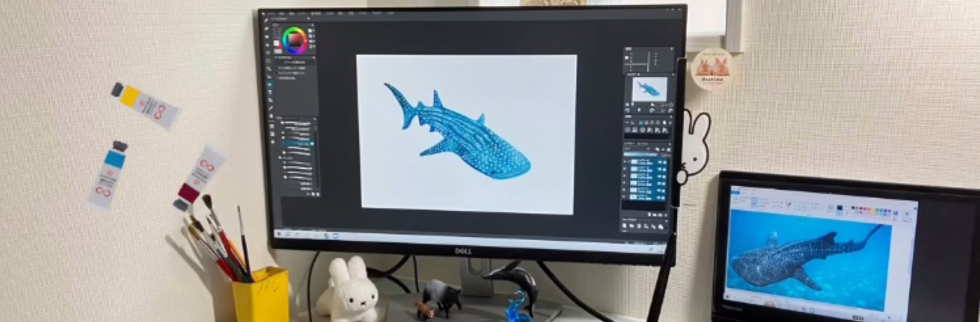Click the delete layer trash icon
Screen dimensions: 980x322
[665, 214]
